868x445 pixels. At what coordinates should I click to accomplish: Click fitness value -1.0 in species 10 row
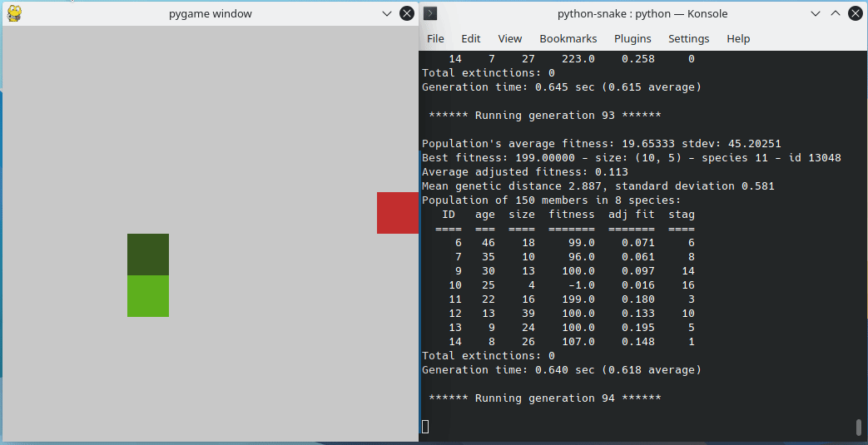coord(581,285)
